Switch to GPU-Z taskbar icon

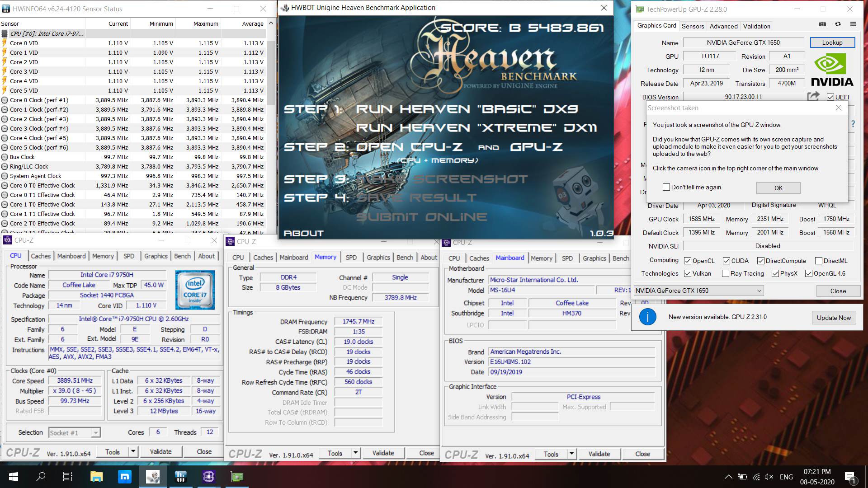pos(237,477)
